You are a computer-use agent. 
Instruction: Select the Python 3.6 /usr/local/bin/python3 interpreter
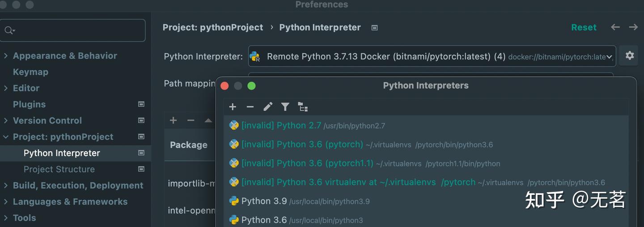coord(426,220)
